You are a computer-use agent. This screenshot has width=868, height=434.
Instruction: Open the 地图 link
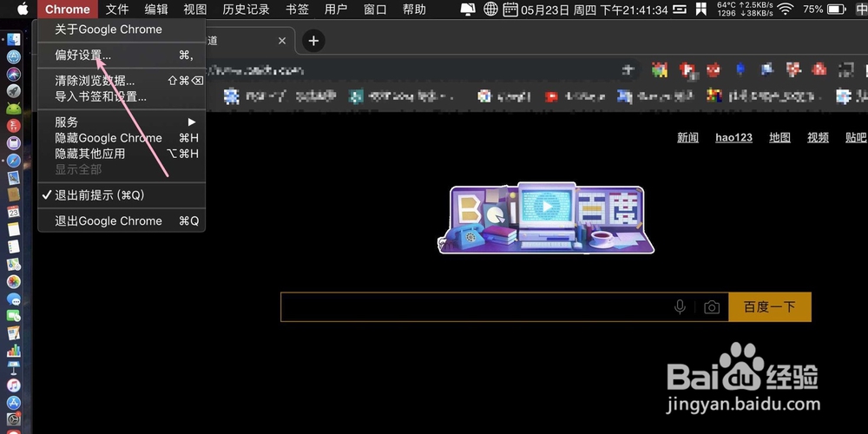[x=779, y=137]
